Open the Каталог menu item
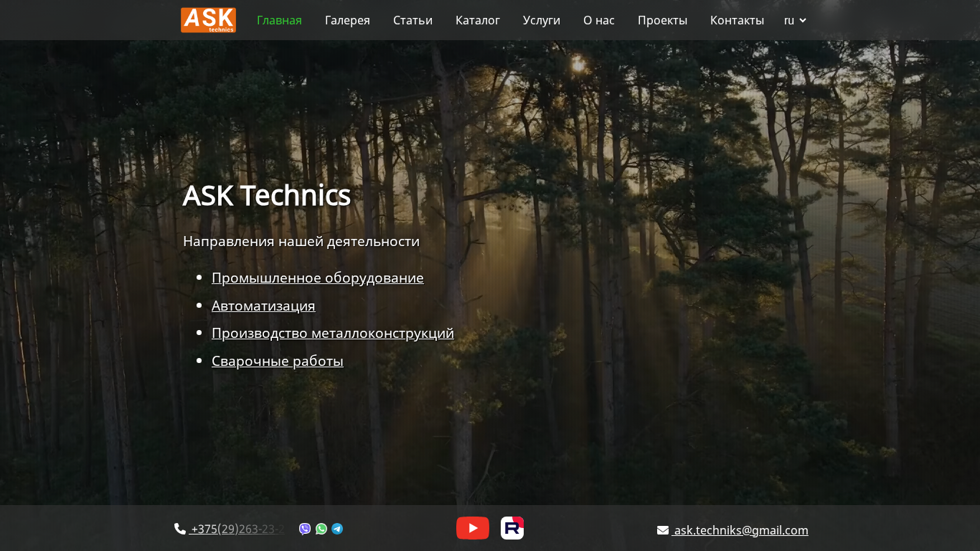 (478, 20)
